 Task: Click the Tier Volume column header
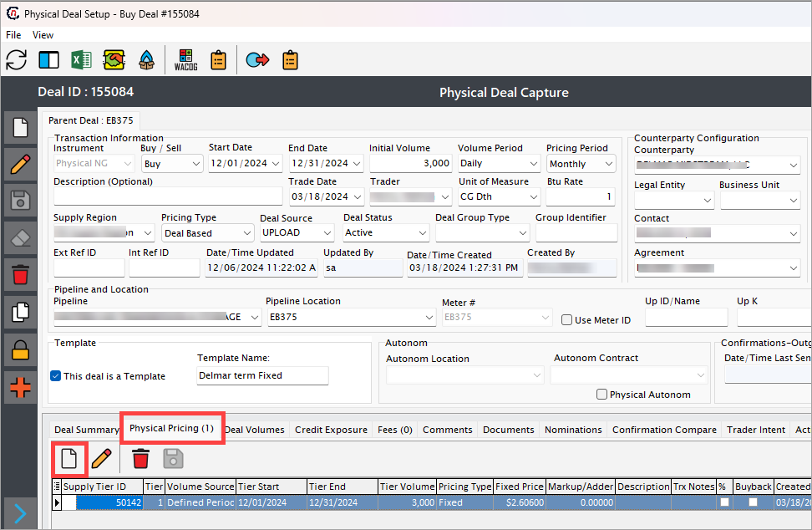(x=407, y=487)
